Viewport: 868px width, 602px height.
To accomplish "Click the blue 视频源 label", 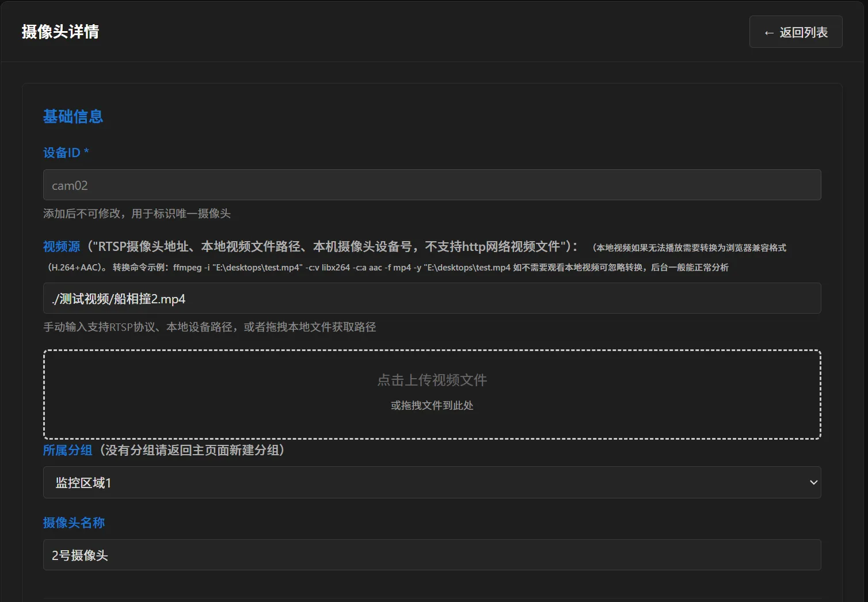I will [62, 247].
